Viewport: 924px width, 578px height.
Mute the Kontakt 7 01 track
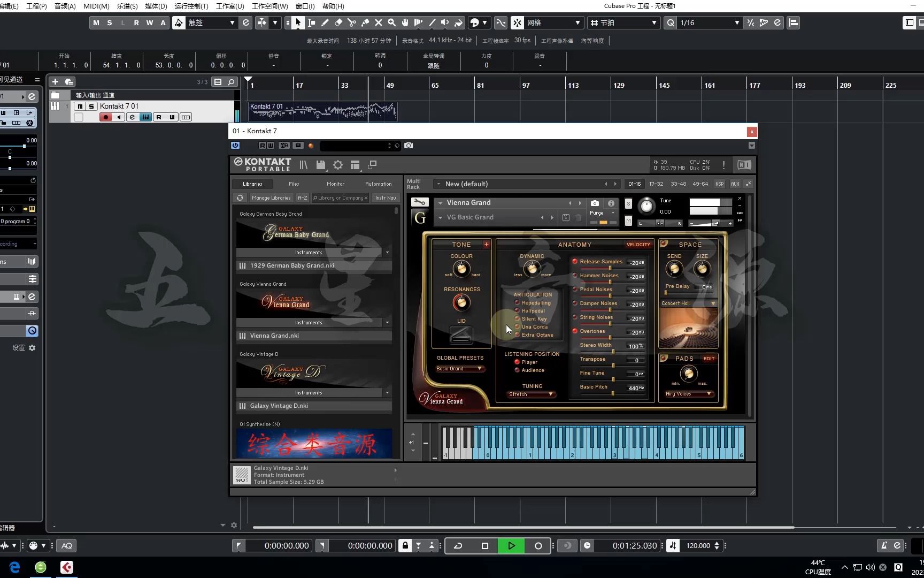click(x=80, y=107)
